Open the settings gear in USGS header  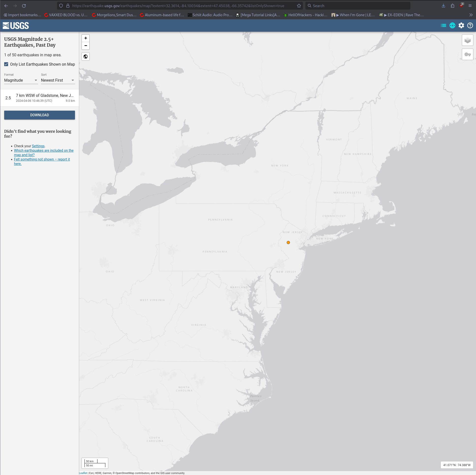click(461, 25)
